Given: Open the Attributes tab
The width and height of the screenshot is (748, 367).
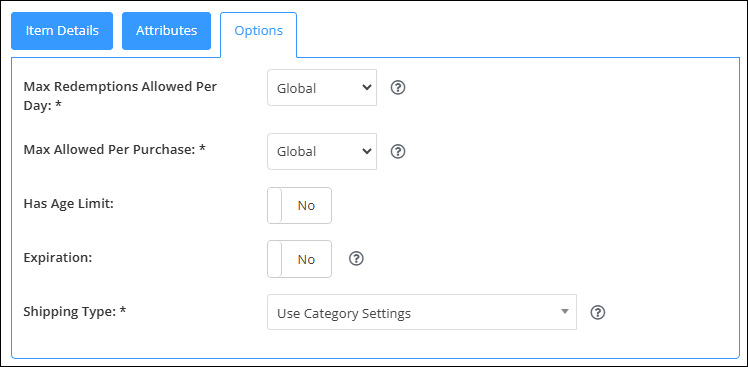Looking at the screenshot, I should point(166,31).
